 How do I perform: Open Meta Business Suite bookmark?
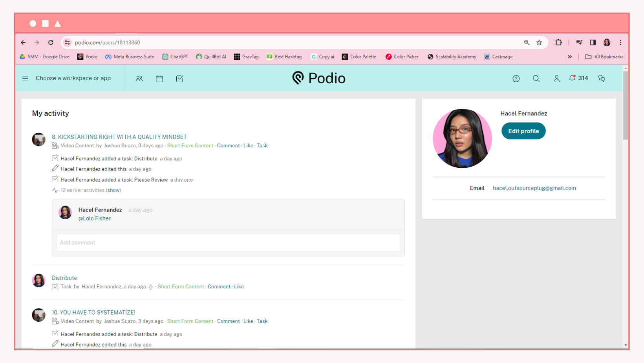(x=130, y=57)
